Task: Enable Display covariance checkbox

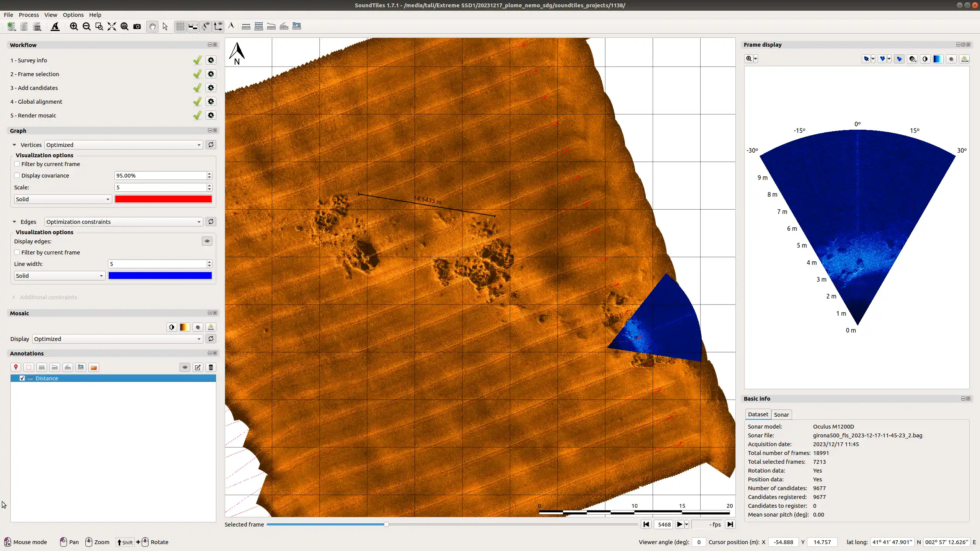Action: 17,176
